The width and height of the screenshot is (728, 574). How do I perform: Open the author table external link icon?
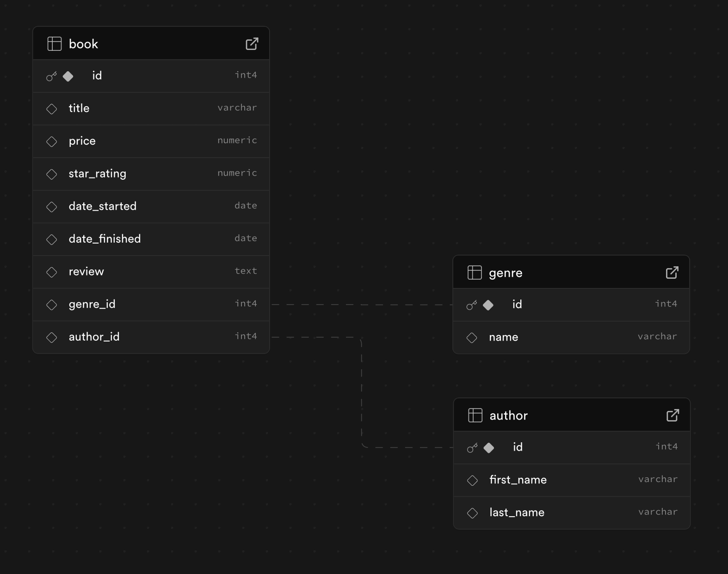672,415
